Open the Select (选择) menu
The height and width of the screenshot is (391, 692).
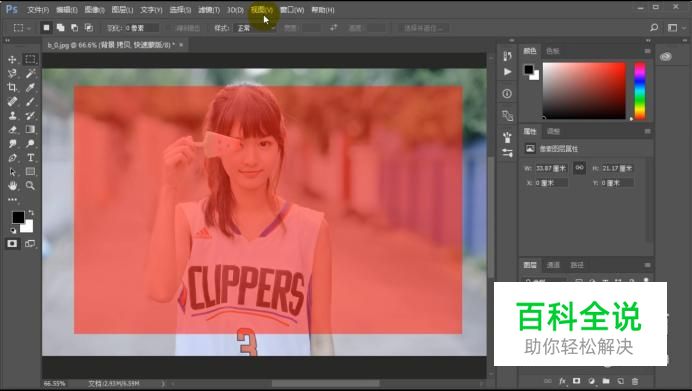[180, 10]
